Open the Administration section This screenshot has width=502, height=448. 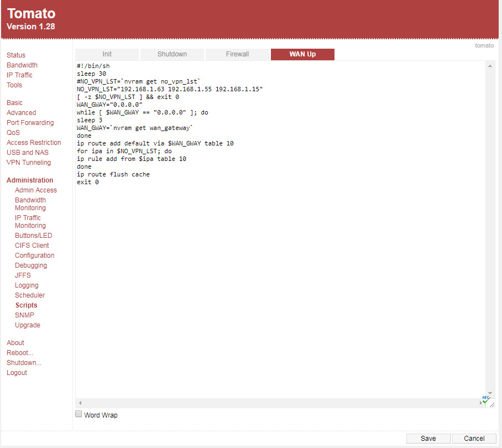point(30,180)
